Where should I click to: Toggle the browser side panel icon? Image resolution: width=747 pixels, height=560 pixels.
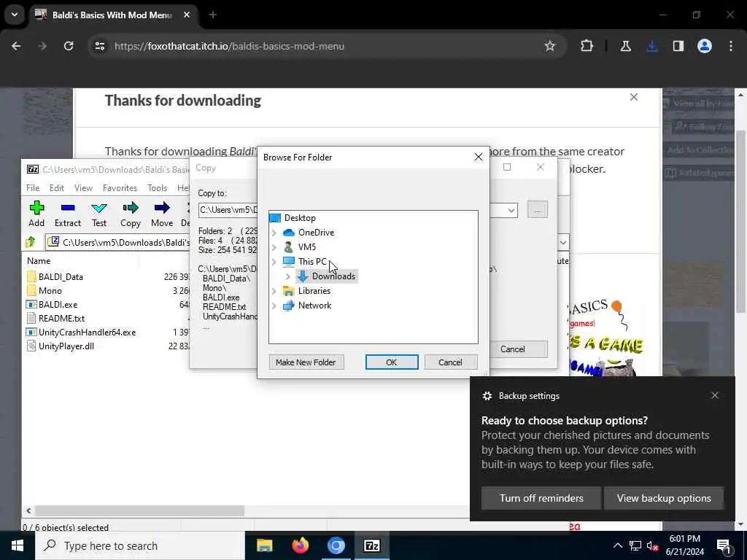(x=678, y=46)
